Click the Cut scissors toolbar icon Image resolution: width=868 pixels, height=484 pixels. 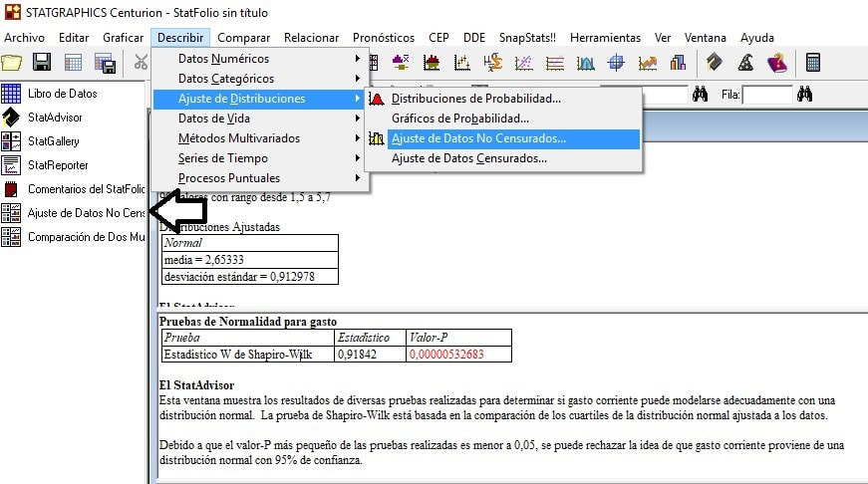[x=142, y=63]
